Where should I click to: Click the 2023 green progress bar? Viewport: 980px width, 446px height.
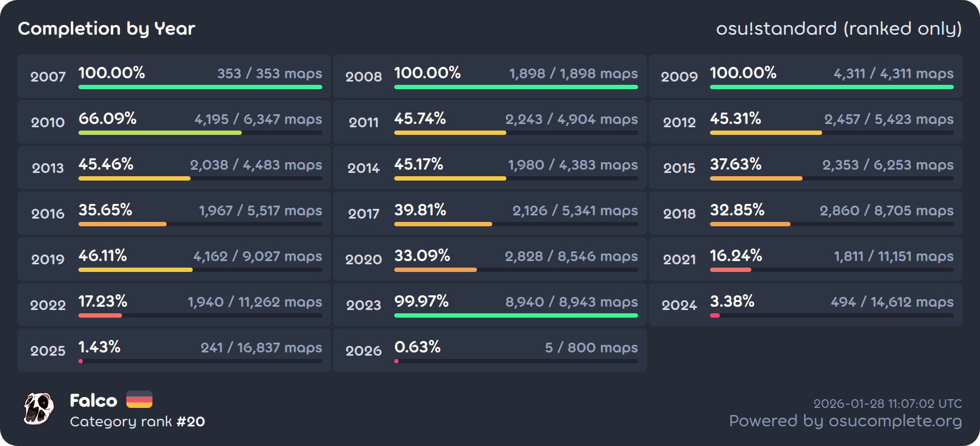pos(516,315)
